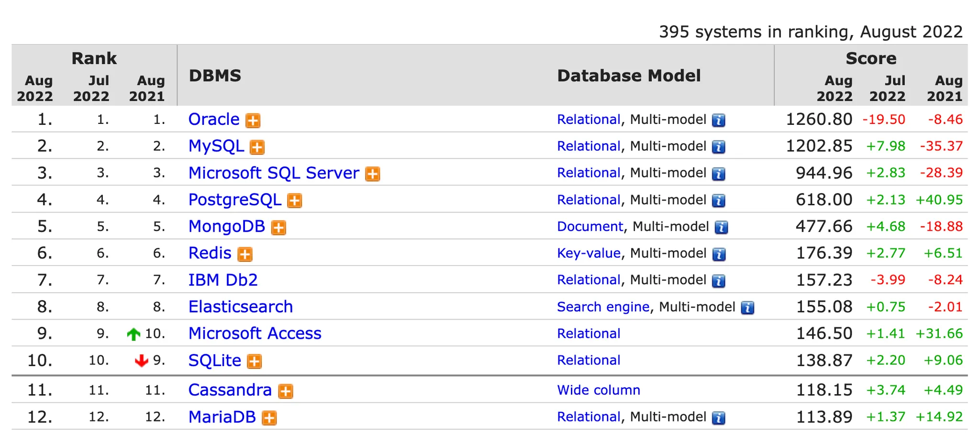
Task: Click the Document model link for MongoDB
Action: point(590,226)
